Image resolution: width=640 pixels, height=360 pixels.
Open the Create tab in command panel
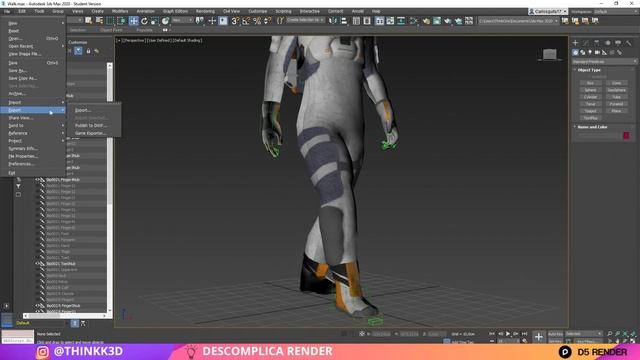tap(575, 42)
